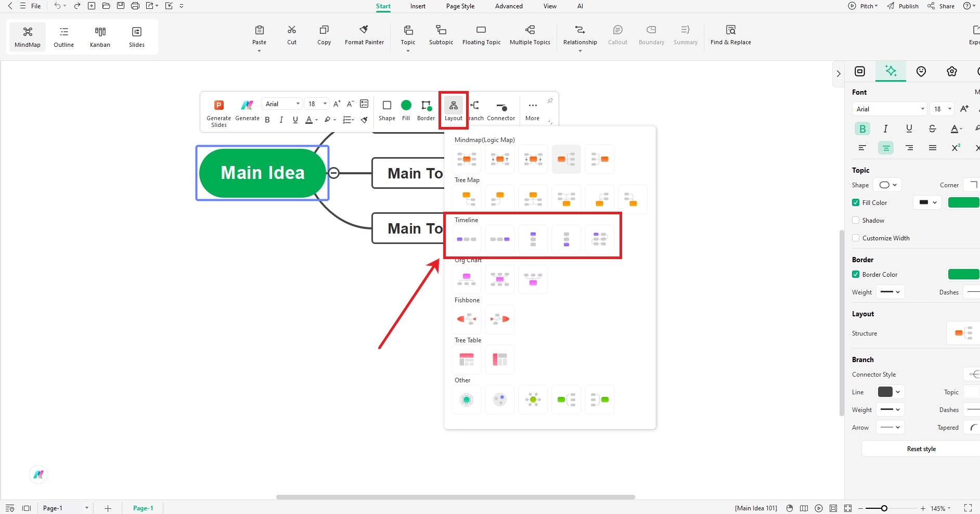This screenshot has height=514, width=980.
Task: Insert a Floating Topic
Action: [481, 35]
